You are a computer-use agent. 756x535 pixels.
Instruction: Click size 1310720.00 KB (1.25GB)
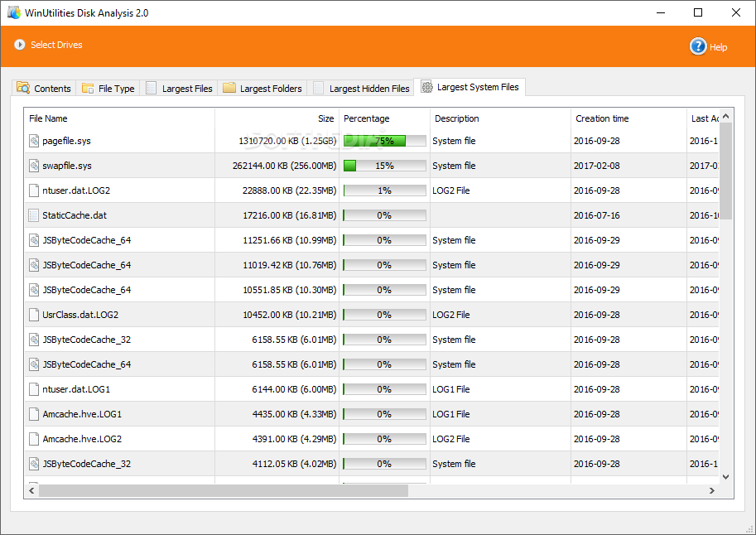click(287, 141)
